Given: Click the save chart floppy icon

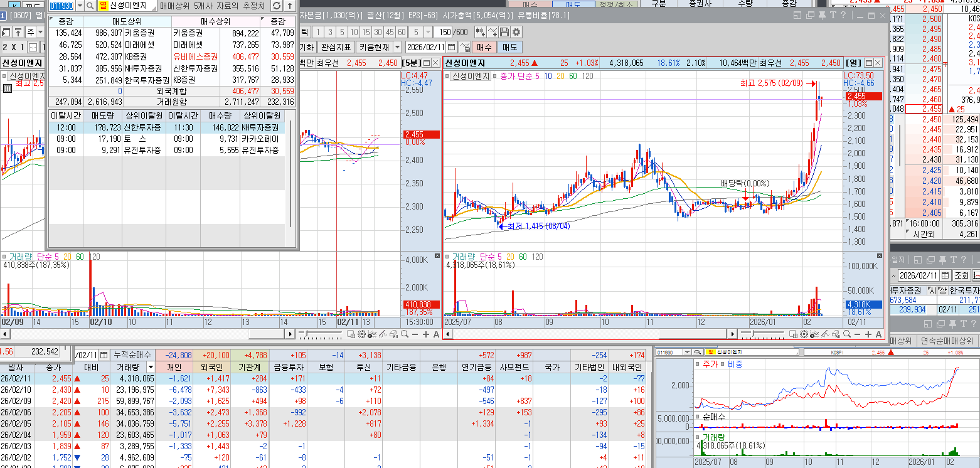Looking at the screenshot, I should (504, 32).
